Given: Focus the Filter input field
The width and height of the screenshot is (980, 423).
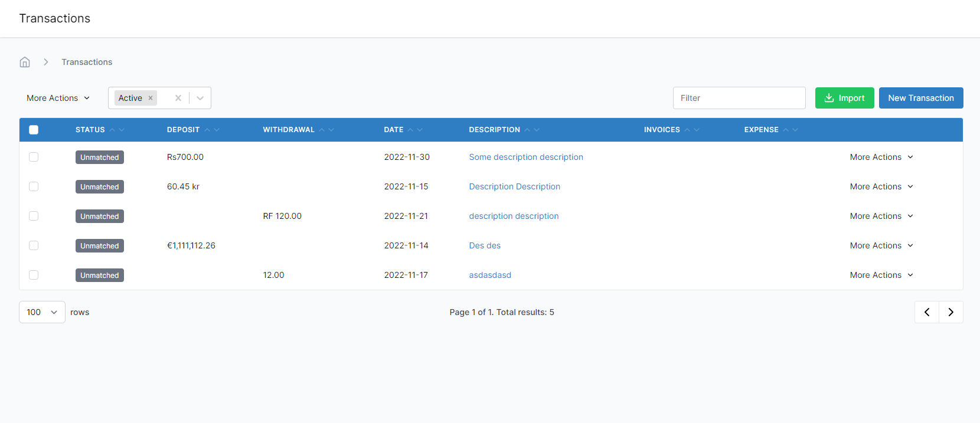Looking at the screenshot, I should point(739,98).
